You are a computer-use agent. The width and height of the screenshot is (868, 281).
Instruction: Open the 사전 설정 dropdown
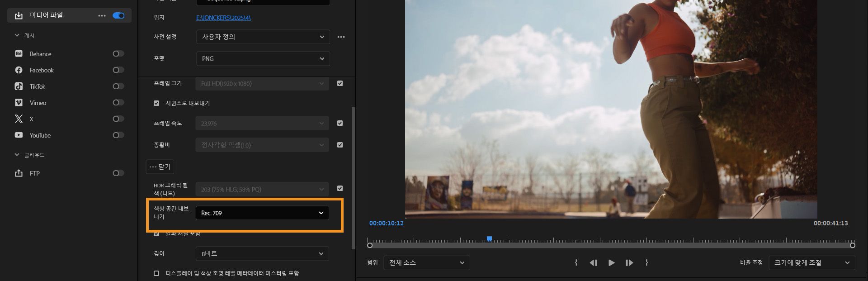coord(263,37)
